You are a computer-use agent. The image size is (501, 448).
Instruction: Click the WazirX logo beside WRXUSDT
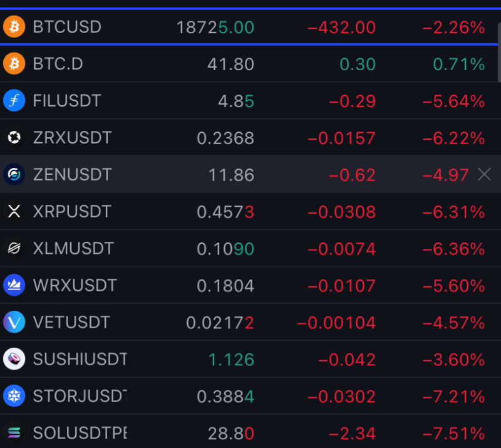coord(14,285)
